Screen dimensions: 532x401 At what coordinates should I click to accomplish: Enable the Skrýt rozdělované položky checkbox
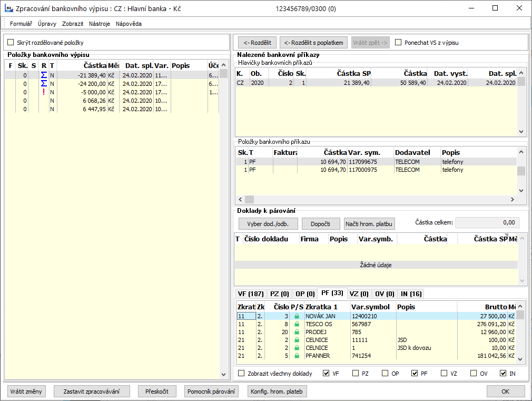tap(11, 43)
